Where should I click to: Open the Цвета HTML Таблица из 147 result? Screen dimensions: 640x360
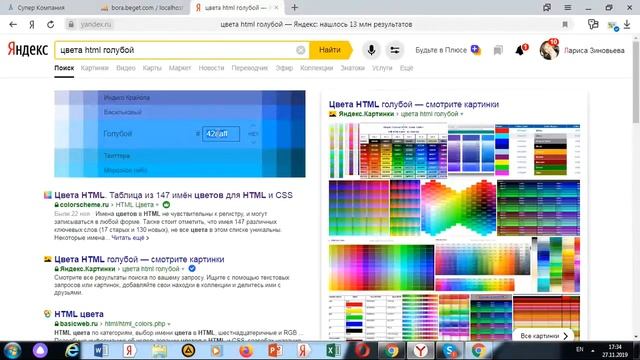pos(173,195)
